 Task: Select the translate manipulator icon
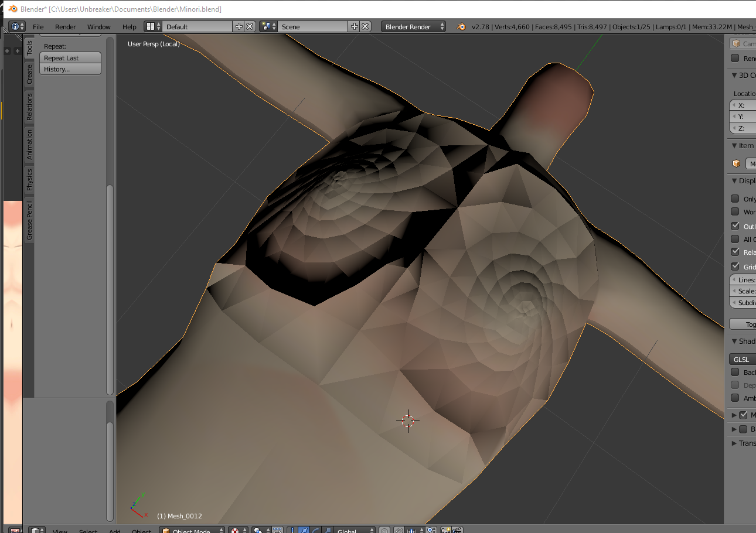[x=304, y=529]
